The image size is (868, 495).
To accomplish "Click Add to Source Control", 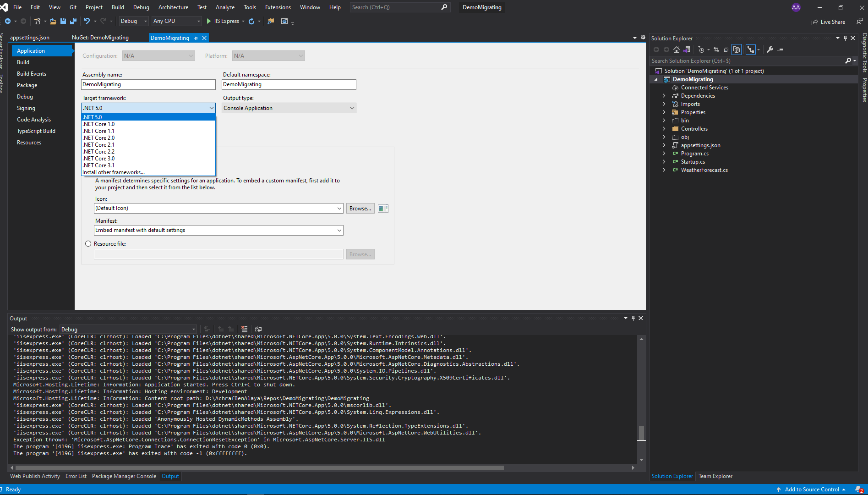I will [812, 489].
